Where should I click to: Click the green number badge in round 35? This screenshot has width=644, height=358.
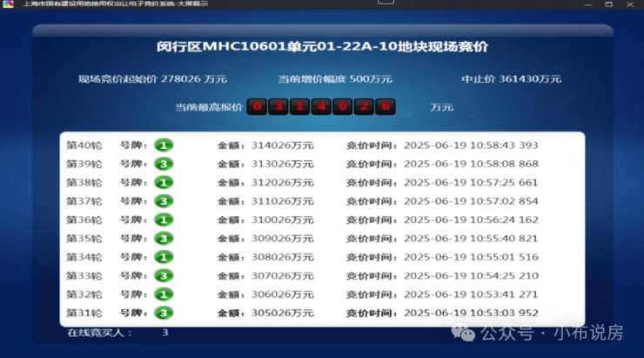(164, 239)
